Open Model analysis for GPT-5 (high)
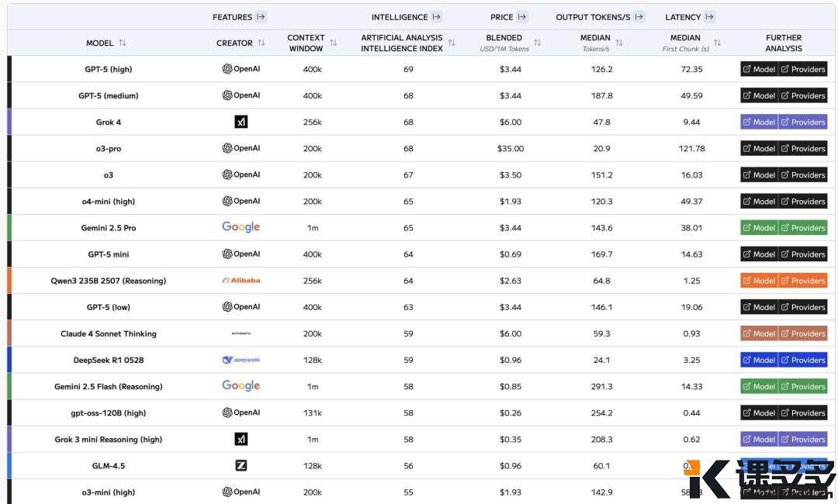Screen dimensions: 838x504 759,69
